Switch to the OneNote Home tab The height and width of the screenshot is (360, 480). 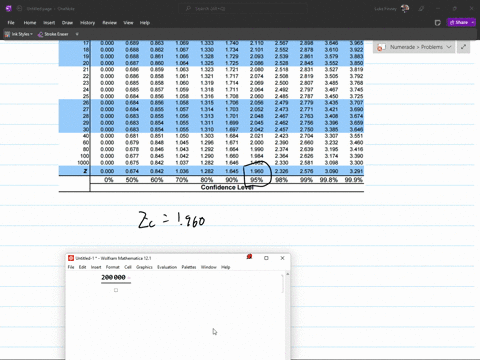coord(30,23)
